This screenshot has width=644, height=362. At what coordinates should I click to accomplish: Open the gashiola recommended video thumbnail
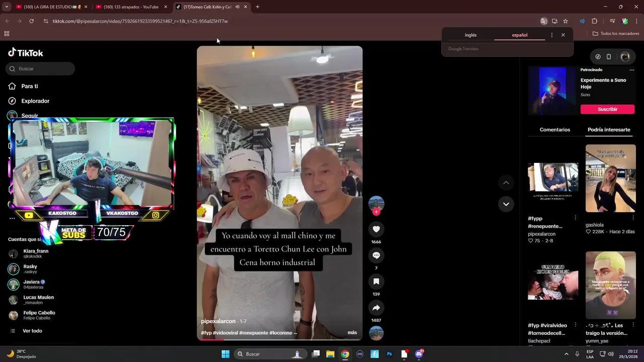610,178
